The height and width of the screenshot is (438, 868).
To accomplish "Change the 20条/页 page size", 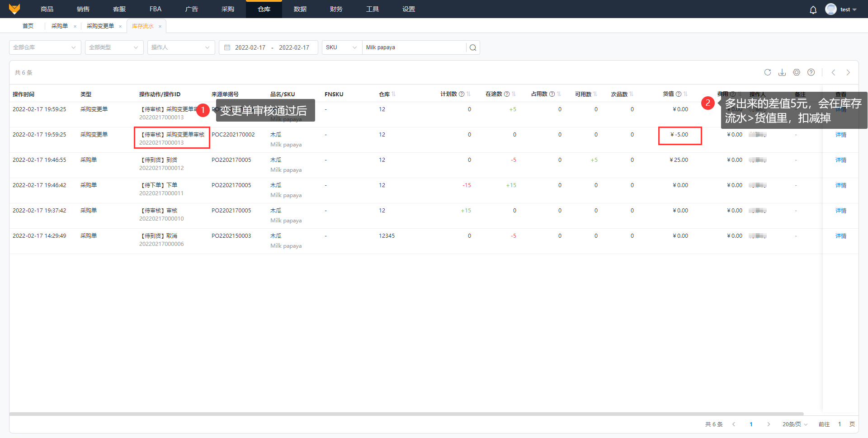I will 795,424.
